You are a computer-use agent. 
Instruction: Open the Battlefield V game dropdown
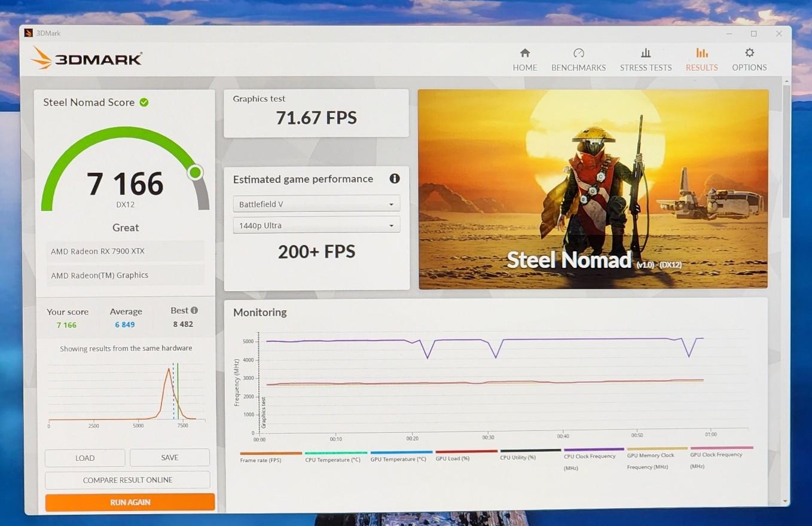pyautogui.click(x=316, y=204)
